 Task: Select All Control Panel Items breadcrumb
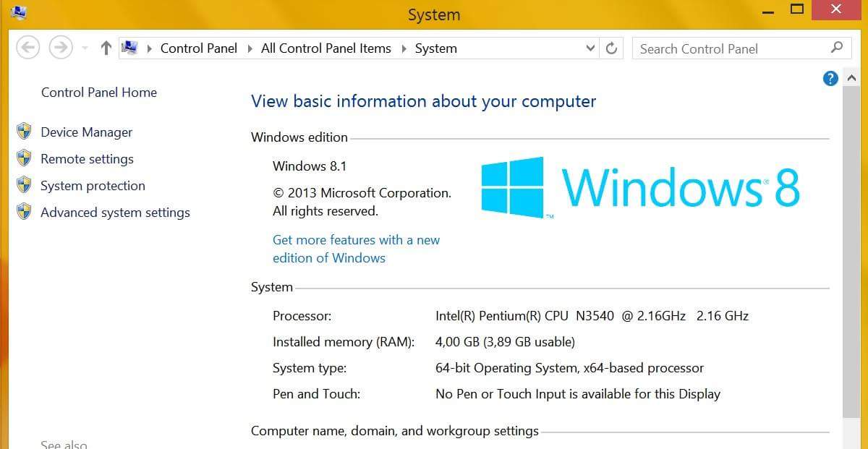pos(325,48)
